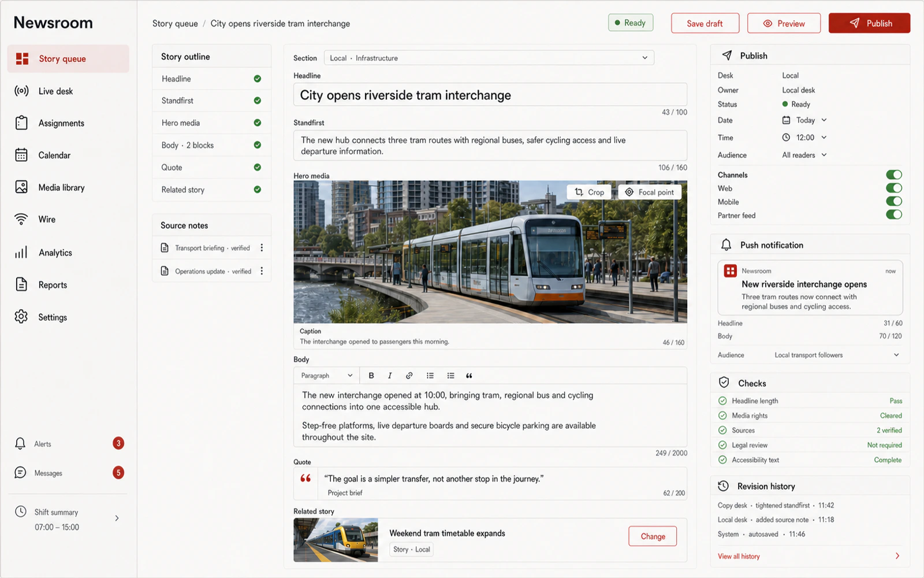Toggle italic formatting in body toolbar

390,376
